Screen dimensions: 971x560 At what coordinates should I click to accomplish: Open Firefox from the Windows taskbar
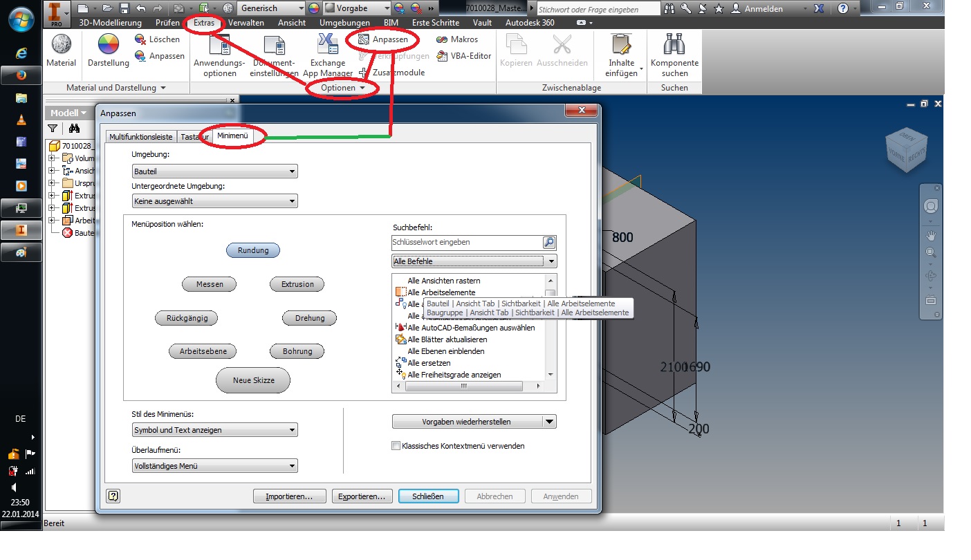[x=21, y=75]
